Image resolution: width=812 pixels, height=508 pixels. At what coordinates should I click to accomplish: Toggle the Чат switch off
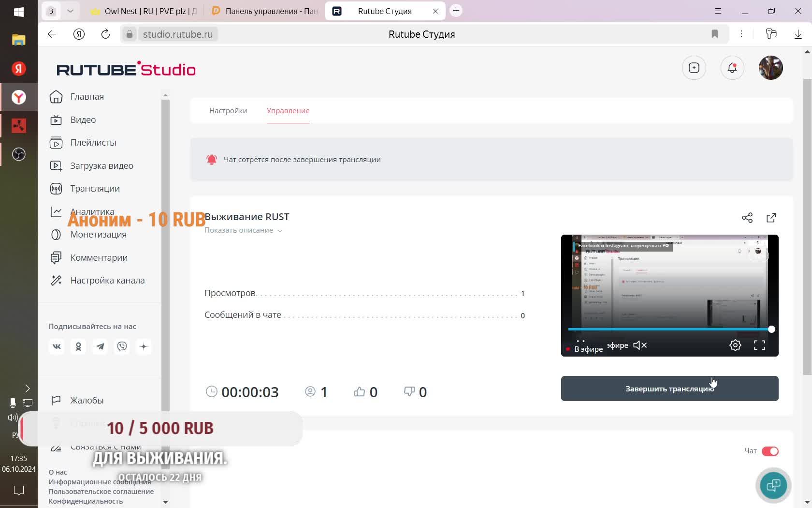coord(770,451)
